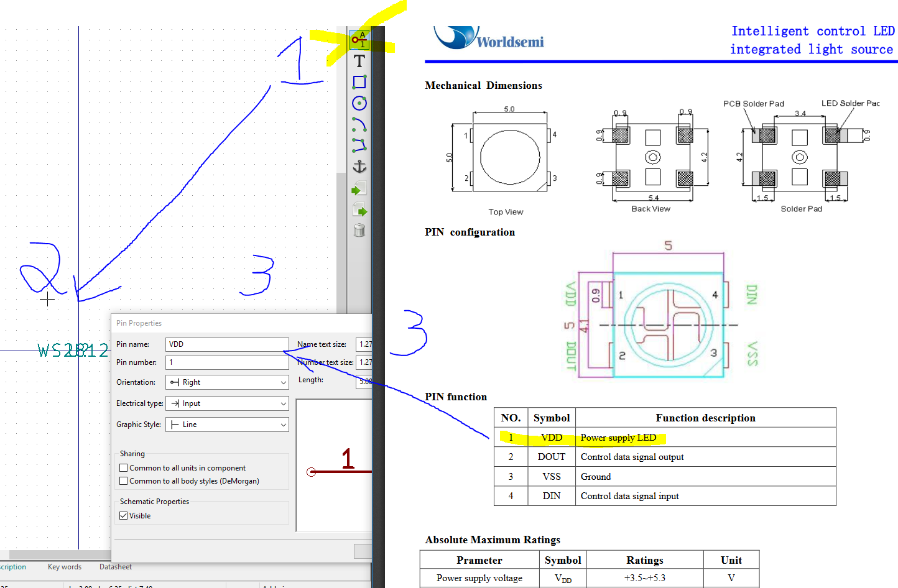Image resolution: width=898 pixels, height=588 pixels.
Task: Click the 'Function description' table header
Action: point(705,418)
